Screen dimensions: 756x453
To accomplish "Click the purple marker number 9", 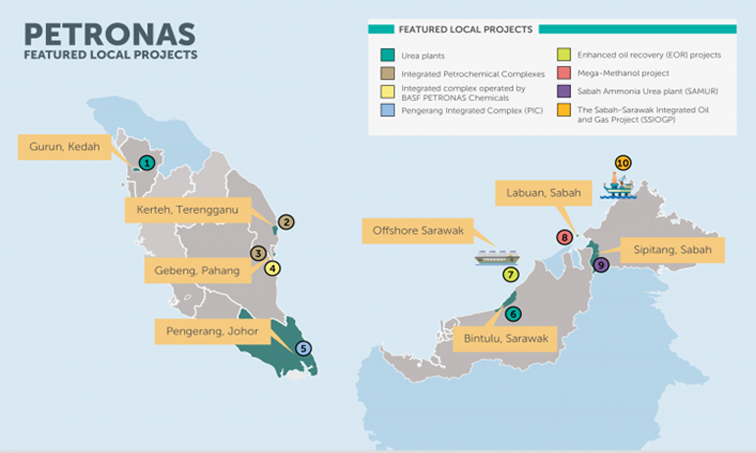I will [601, 265].
